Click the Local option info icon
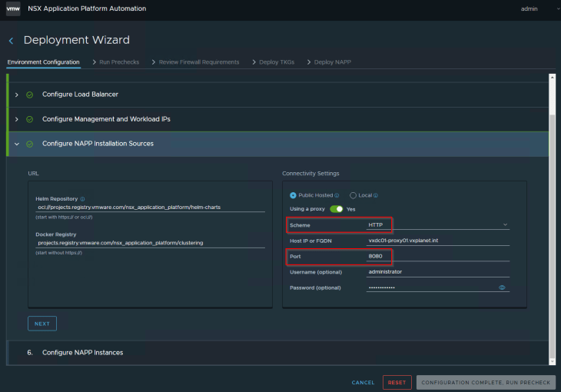The width and height of the screenshot is (561, 392). coord(377,195)
